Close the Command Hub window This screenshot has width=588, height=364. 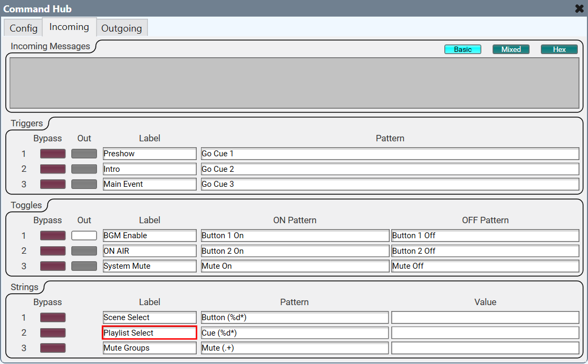pyautogui.click(x=579, y=9)
